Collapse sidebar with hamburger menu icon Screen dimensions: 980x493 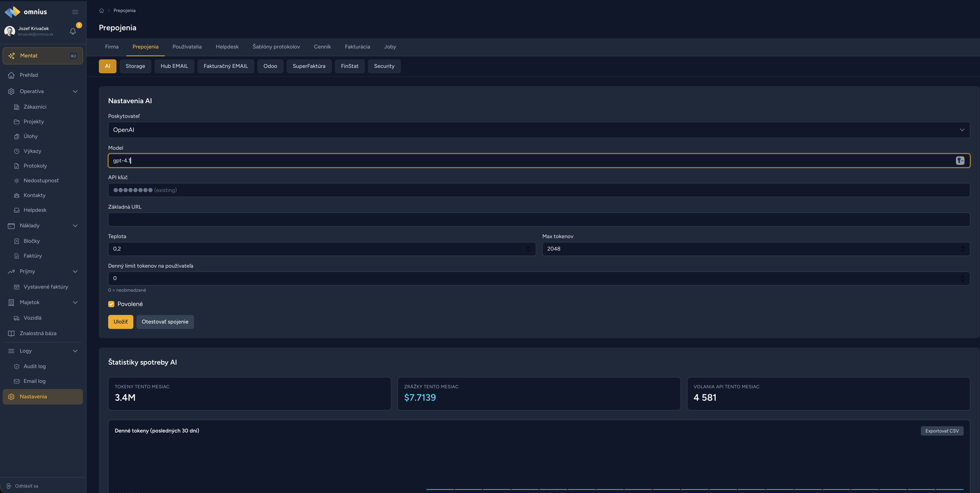click(x=75, y=12)
